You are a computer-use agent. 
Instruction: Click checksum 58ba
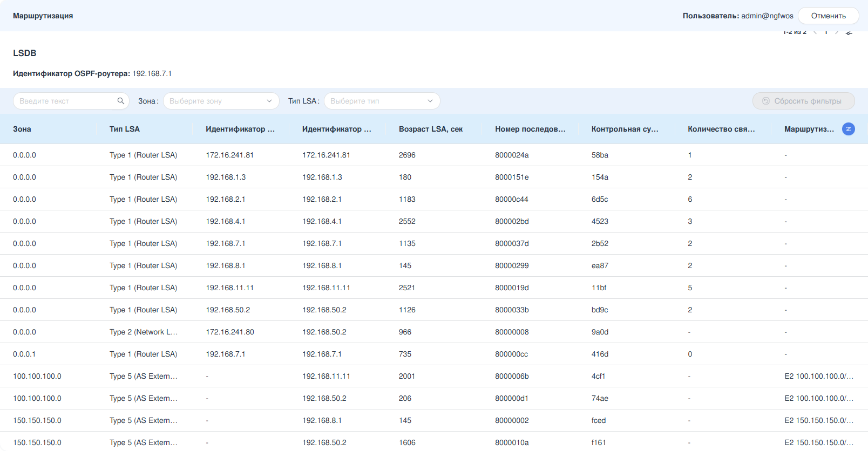(600, 155)
